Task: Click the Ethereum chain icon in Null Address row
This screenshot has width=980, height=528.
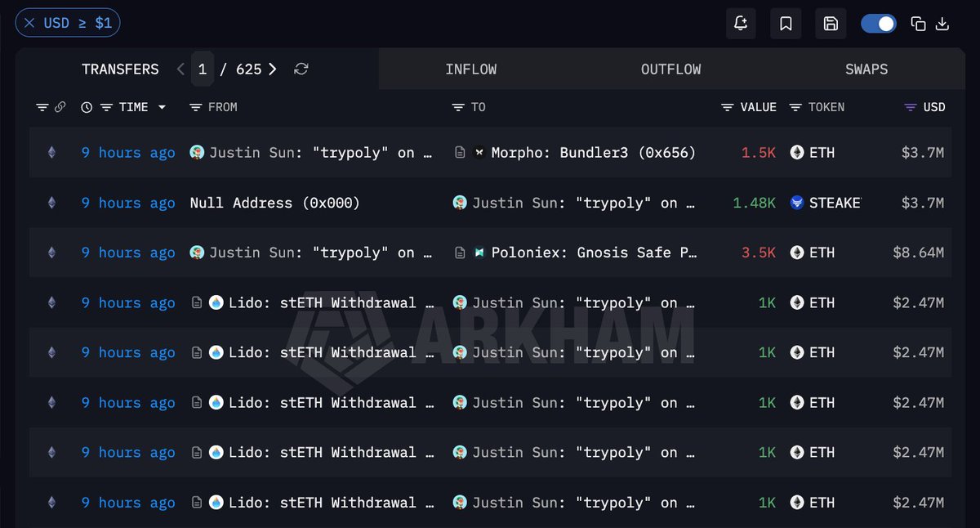Action: (51, 202)
